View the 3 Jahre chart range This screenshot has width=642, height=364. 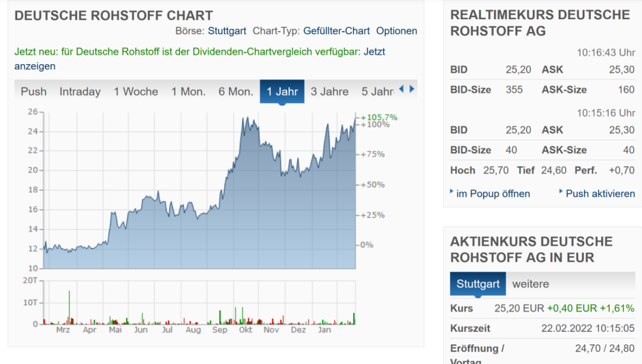tap(330, 91)
